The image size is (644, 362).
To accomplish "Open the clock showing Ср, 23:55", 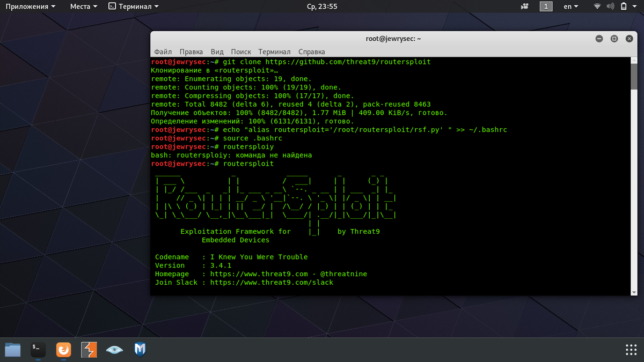I will tap(322, 7).
